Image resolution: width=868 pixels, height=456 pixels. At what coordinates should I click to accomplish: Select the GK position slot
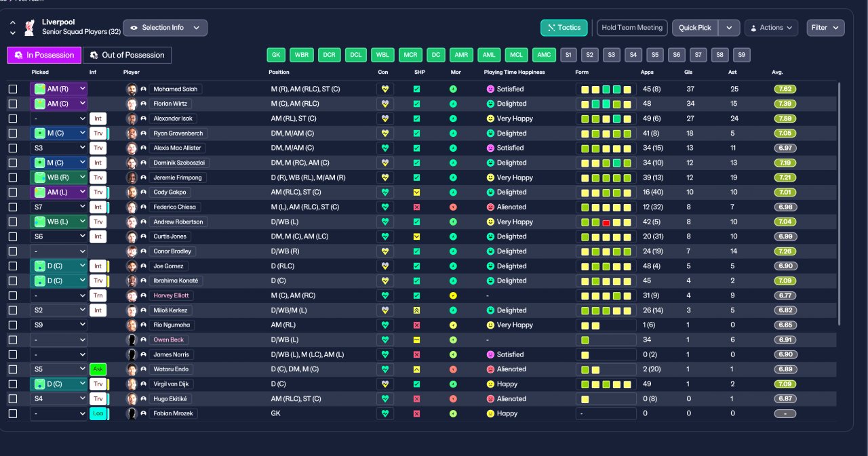tap(276, 55)
